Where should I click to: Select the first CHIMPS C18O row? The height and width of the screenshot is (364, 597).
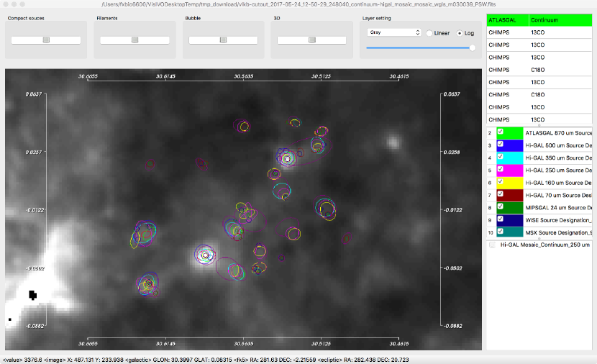(539, 70)
